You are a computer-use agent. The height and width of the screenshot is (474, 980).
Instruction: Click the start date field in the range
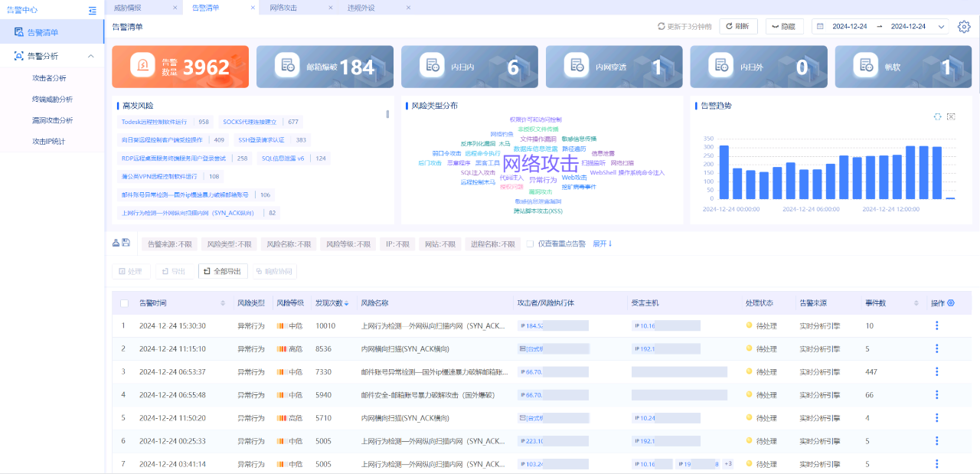(x=850, y=27)
